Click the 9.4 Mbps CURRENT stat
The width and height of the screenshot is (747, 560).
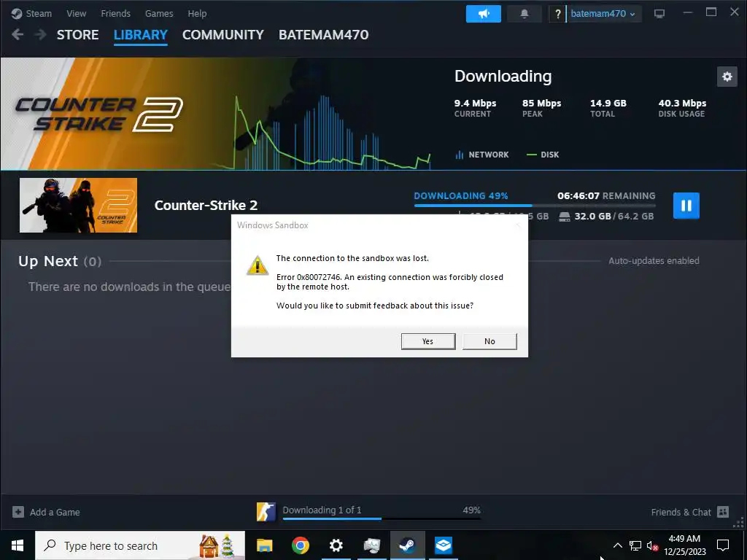pos(475,108)
